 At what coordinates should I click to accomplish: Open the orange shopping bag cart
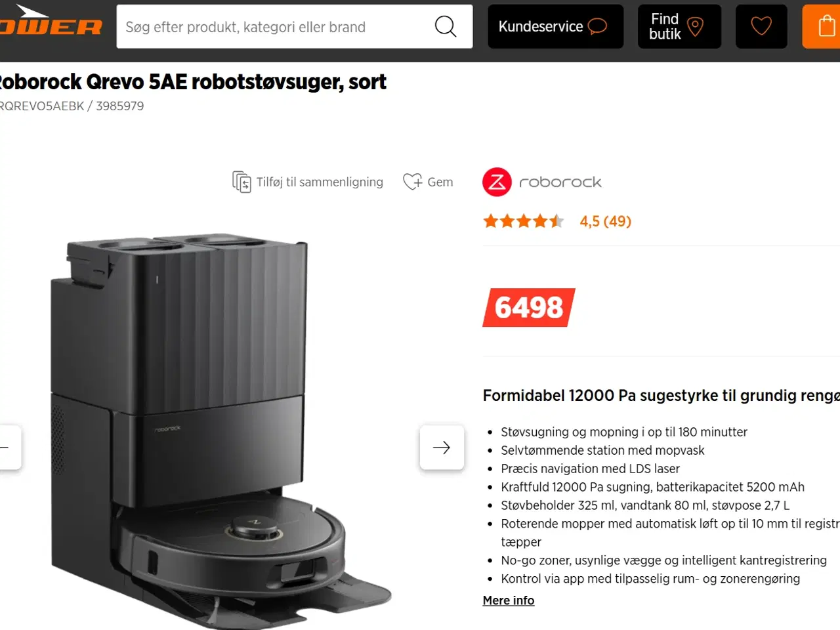click(x=822, y=26)
